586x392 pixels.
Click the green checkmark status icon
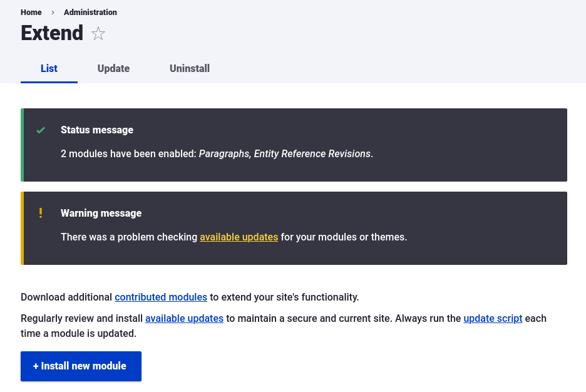click(41, 130)
